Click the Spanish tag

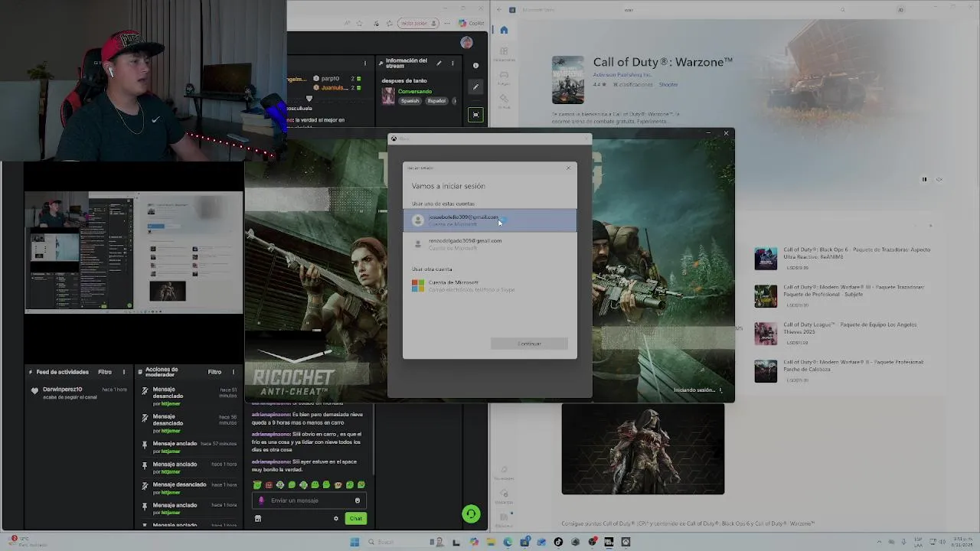point(410,101)
